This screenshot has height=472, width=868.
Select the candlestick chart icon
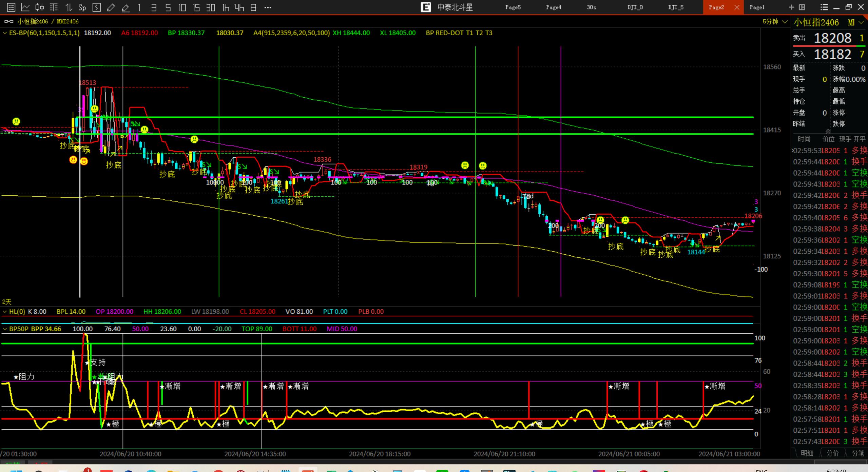(x=40, y=7)
